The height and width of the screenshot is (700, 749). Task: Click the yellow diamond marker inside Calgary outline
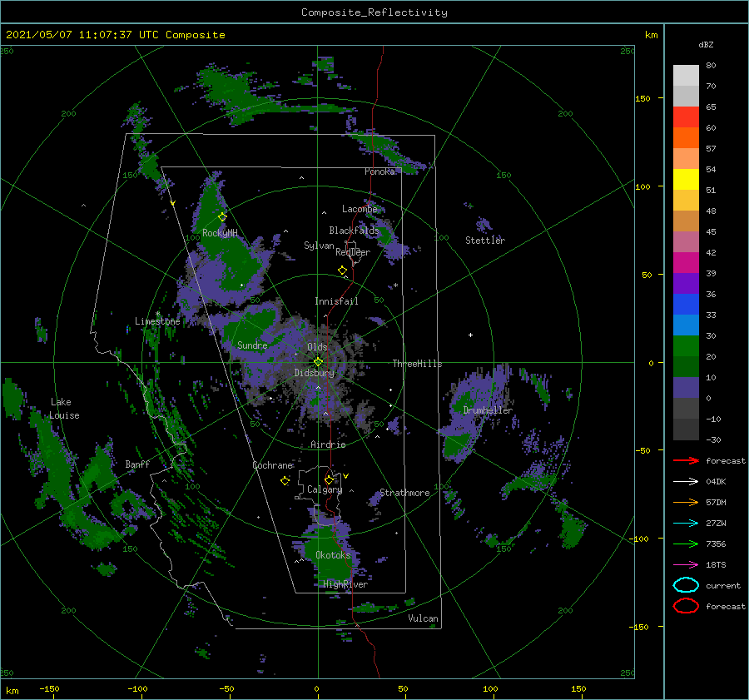(329, 479)
